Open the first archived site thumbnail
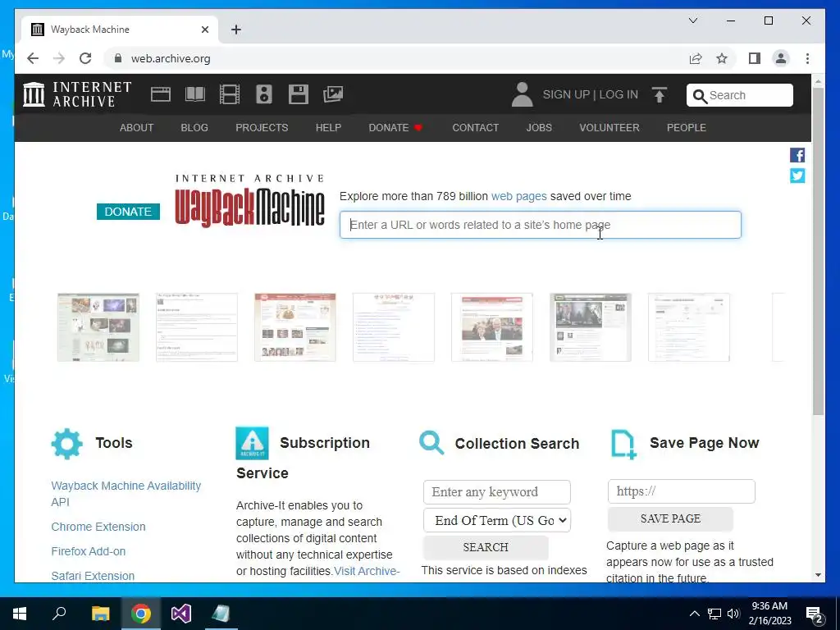 tap(98, 327)
